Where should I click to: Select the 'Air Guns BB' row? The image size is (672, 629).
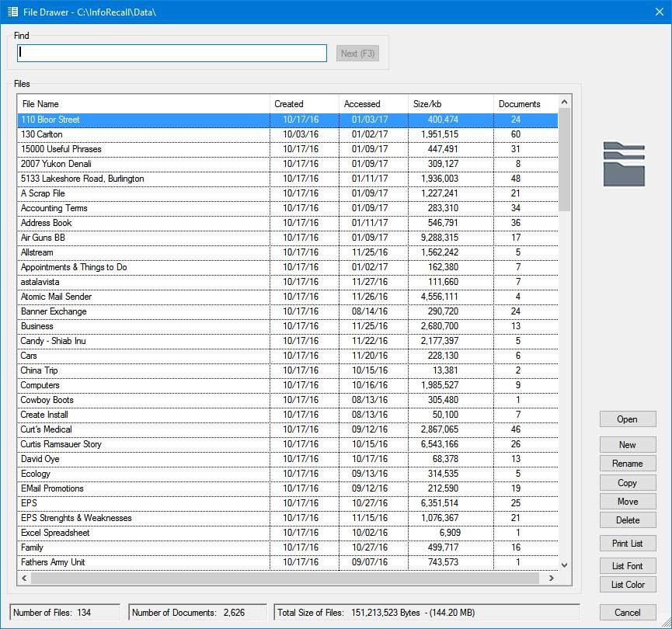(287, 238)
